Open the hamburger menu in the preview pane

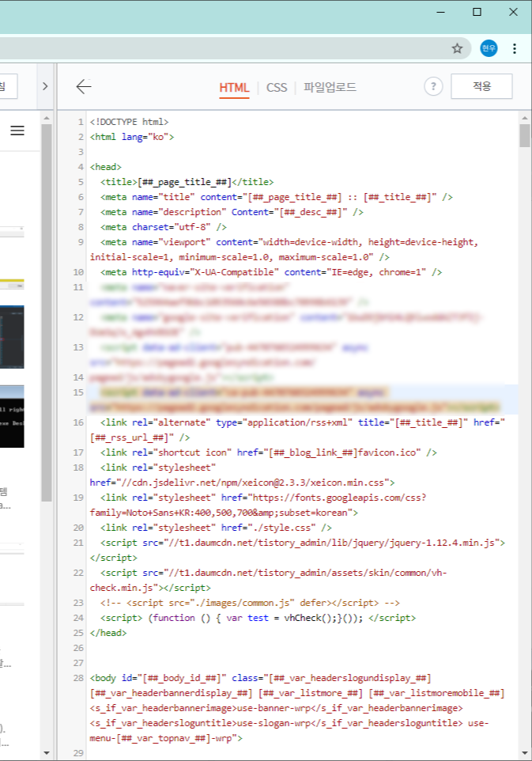click(17, 131)
